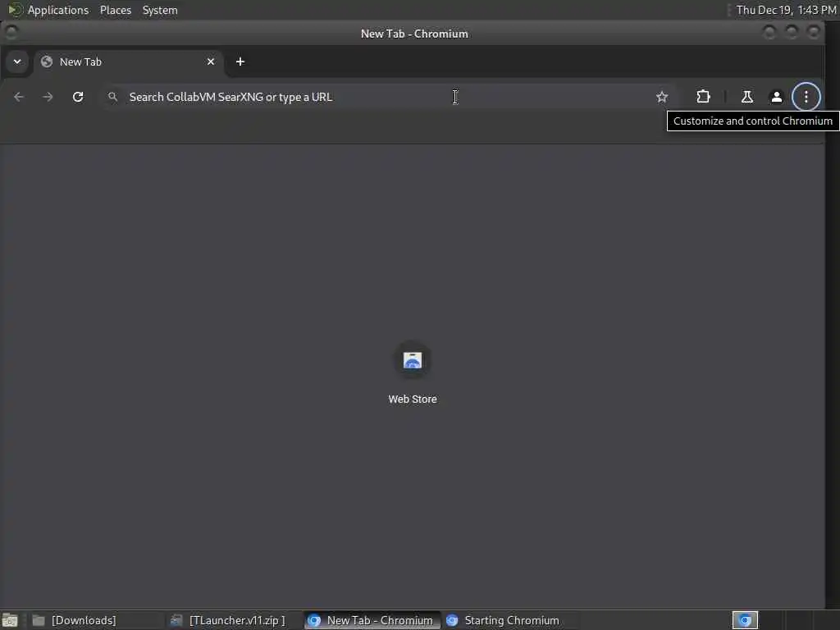Image resolution: width=840 pixels, height=630 pixels.
Task: Open the Customize and control Chromium menu
Action: [806, 97]
